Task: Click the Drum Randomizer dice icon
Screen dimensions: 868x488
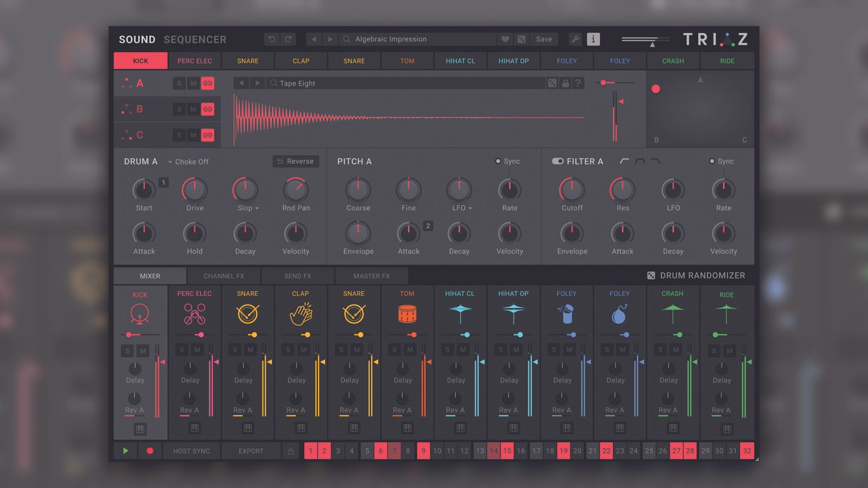Action: coord(651,275)
